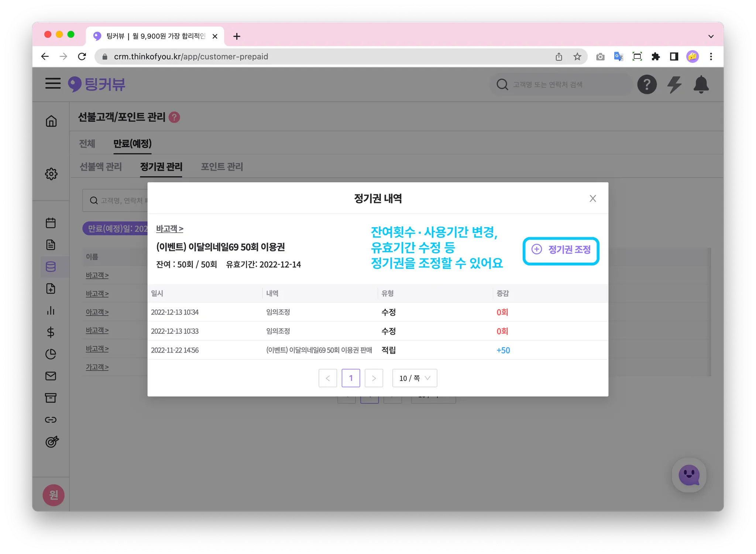Image resolution: width=756 pixels, height=554 pixels.
Task: Close the 정기권 내역 dialog
Action: 592,198
